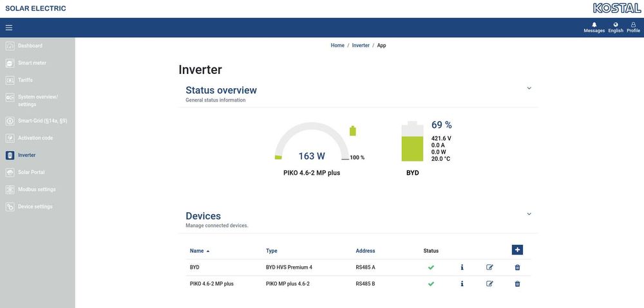
Task: Click the 100 % gauge label
Action: [357, 158]
